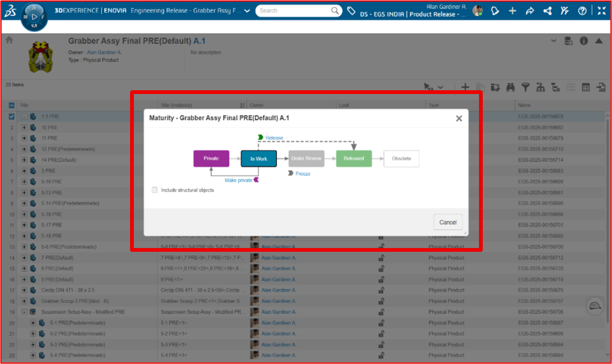This screenshot has width=612, height=364.
Task: Select the In Work maturity state
Action: [259, 159]
